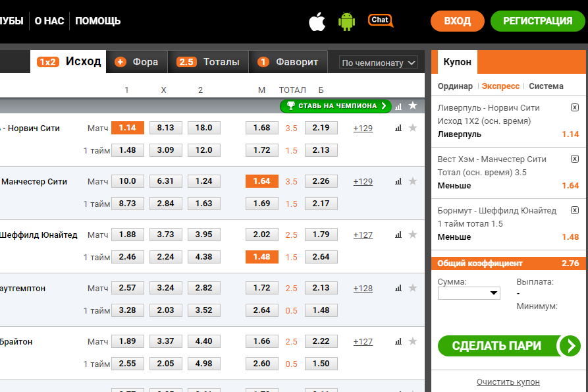This screenshot has height=392, width=588.
Task: Select total over odds 2.64 in Шеффилд Юнайтед row
Action: (321, 257)
